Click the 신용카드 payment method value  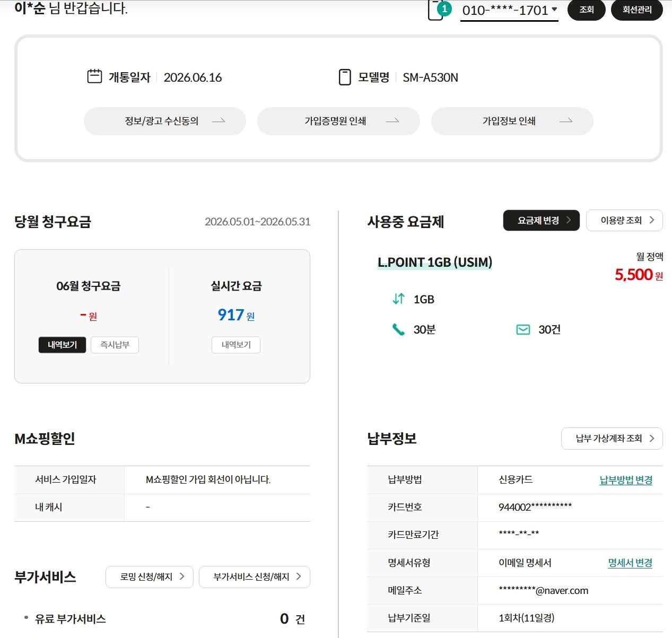pyautogui.click(x=516, y=480)
